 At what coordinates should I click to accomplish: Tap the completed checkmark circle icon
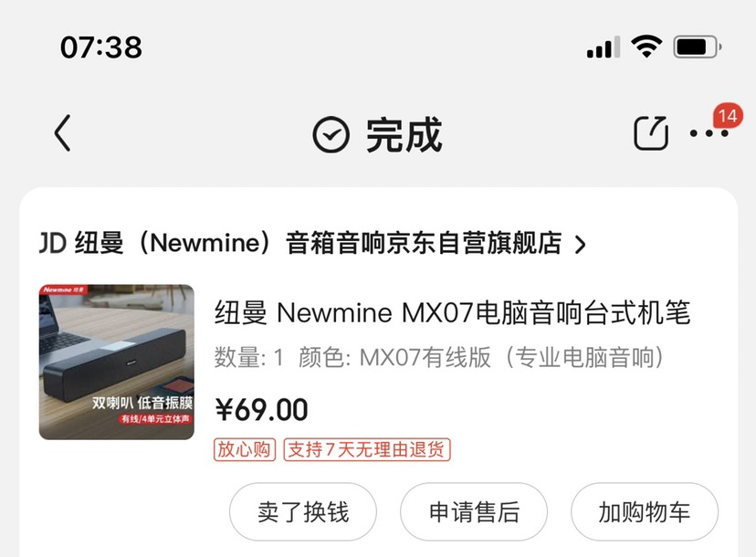(331, 134)
